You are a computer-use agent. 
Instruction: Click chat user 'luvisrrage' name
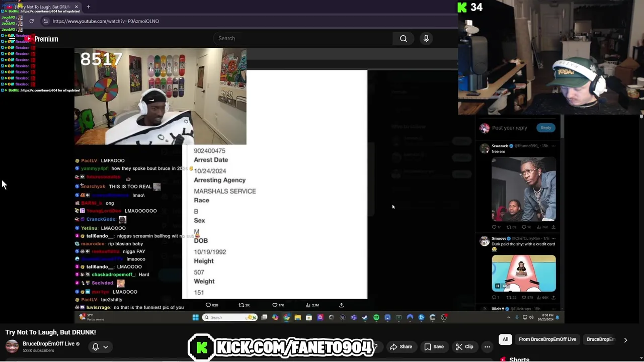98,307
